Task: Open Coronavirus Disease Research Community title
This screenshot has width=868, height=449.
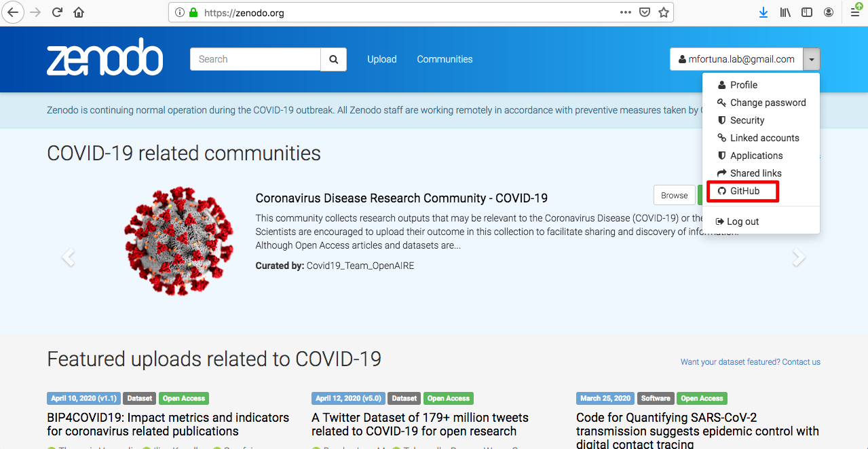Action: pos(402,198)
